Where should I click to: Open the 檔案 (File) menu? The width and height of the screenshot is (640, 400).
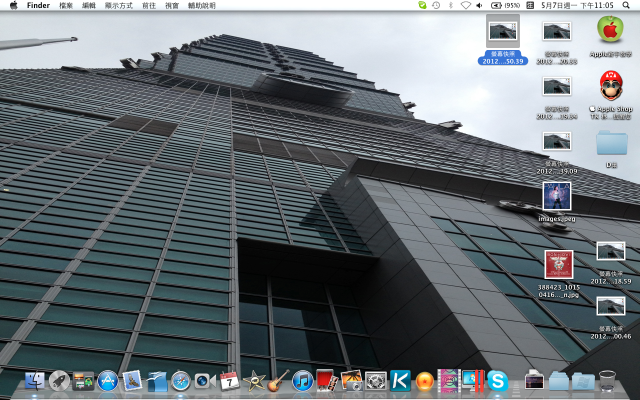66,5
